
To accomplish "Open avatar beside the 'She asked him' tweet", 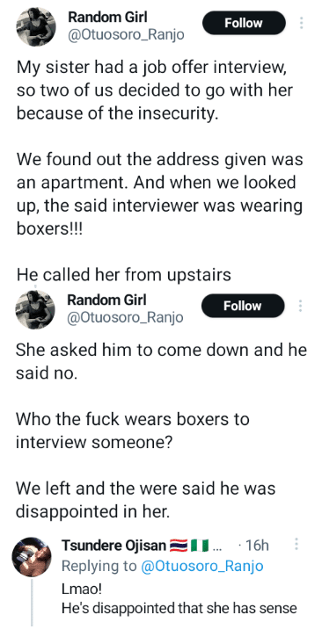I will pyautogui.click(x=35, y=309).
